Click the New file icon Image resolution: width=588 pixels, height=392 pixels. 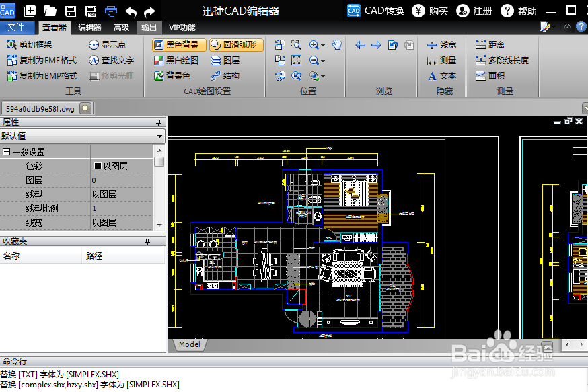(x=30, y=11)
